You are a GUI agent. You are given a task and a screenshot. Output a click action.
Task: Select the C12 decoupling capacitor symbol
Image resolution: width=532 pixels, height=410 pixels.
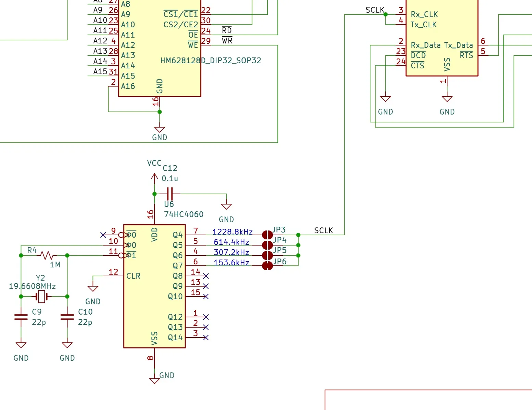(x=170, y=194)
